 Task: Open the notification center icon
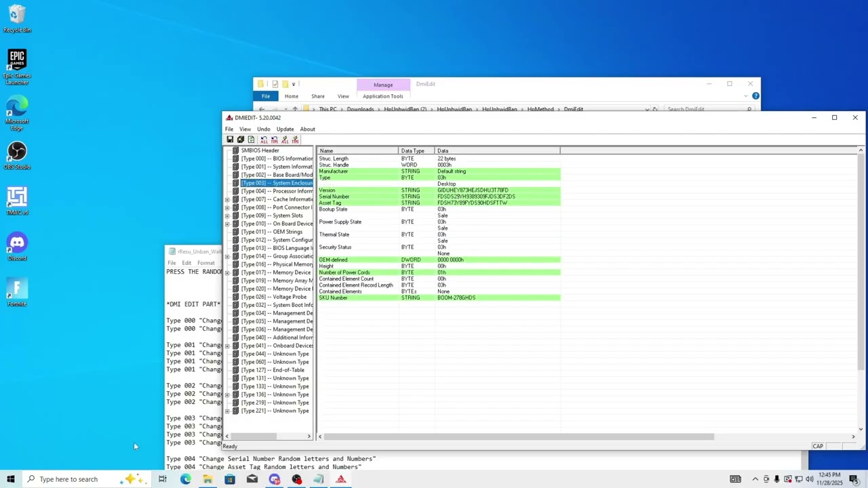coord(854,479)
